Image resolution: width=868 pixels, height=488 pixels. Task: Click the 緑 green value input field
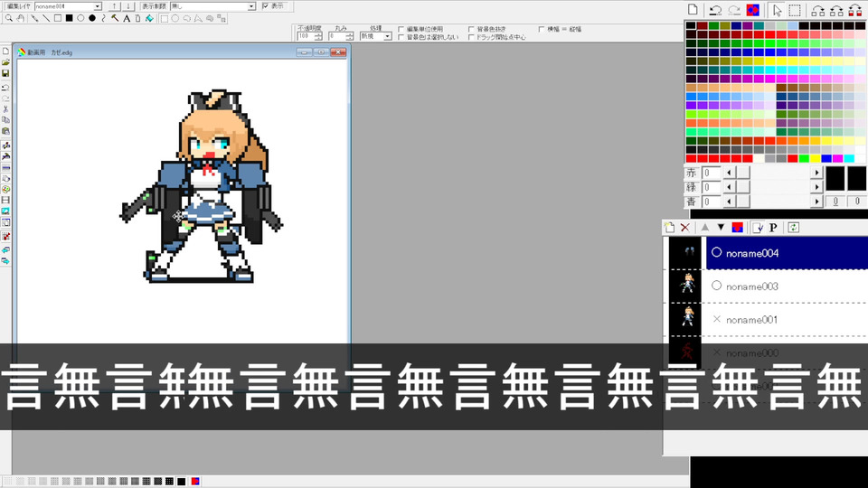click(x=711, y=187)
